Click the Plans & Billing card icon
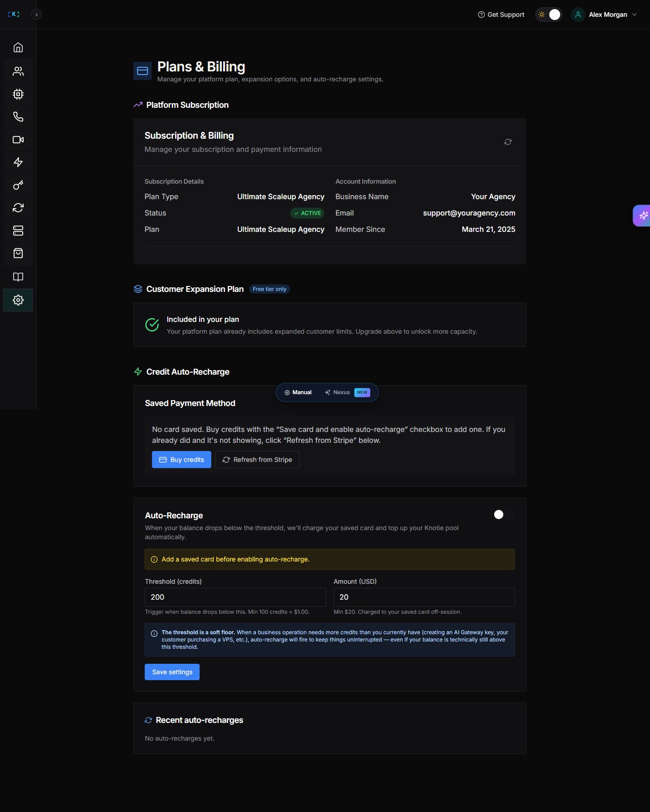The height and width of the screenshot is (812, 650). (142, 71)
